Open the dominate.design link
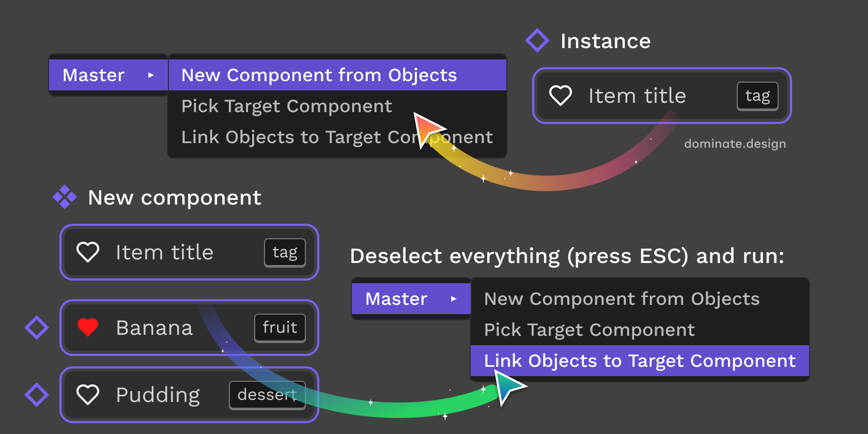 (x=735, y=144)
